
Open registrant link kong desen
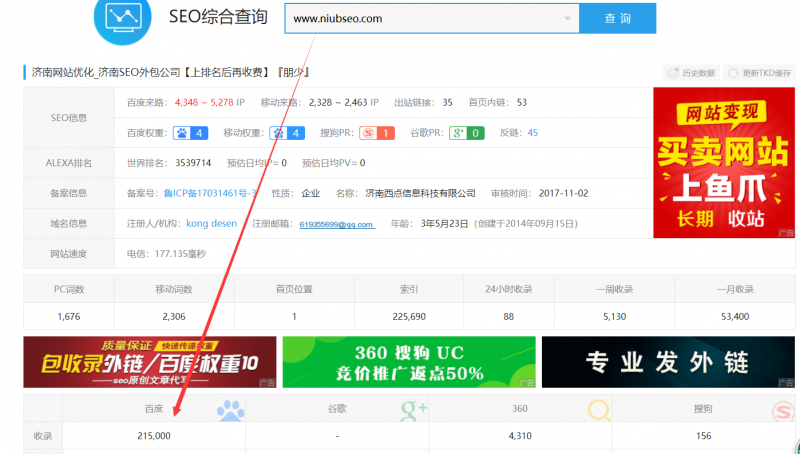pos(211,223)
